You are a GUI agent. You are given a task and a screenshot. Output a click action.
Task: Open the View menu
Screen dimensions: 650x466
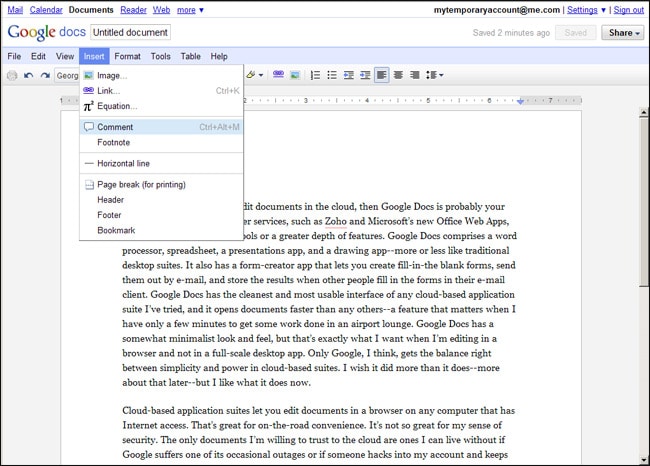tap(65, 56)
